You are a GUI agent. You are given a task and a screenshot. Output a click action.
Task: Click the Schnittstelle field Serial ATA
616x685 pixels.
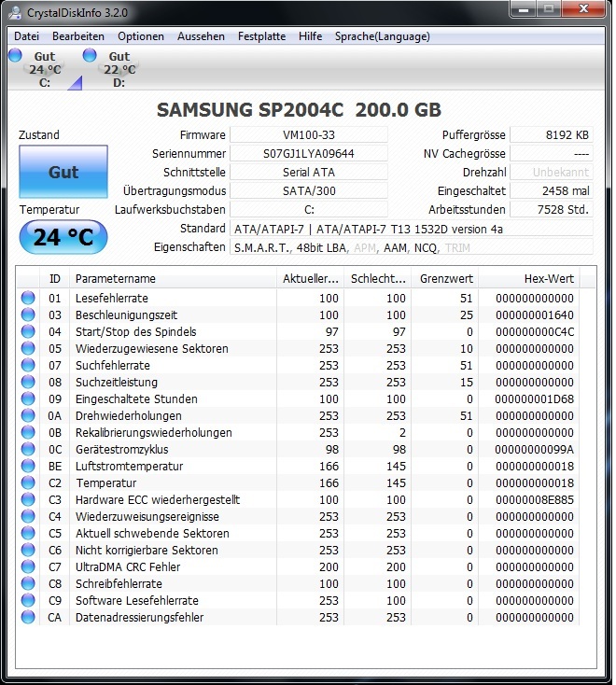[x=309, y=173]
